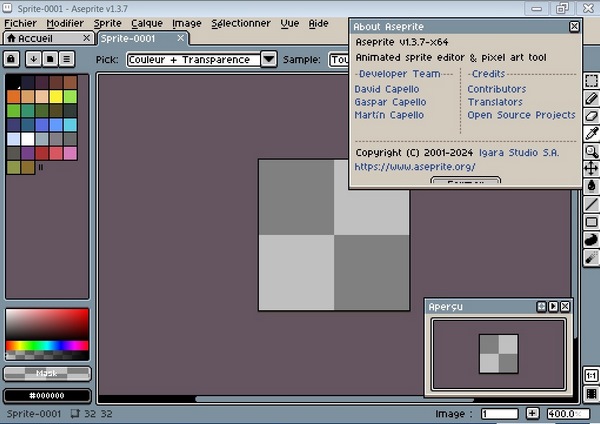
Task: Select the Contour blob tool
Action: tap(591, 240)
